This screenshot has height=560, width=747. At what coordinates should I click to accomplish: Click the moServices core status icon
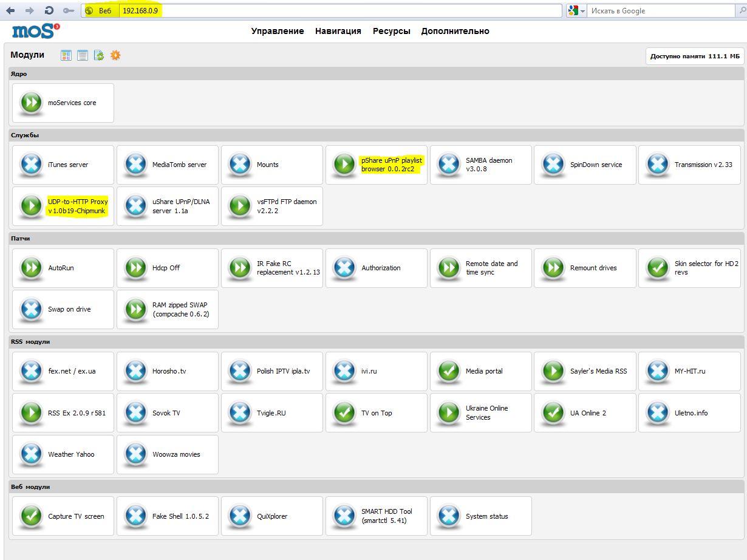pos(31,103)
